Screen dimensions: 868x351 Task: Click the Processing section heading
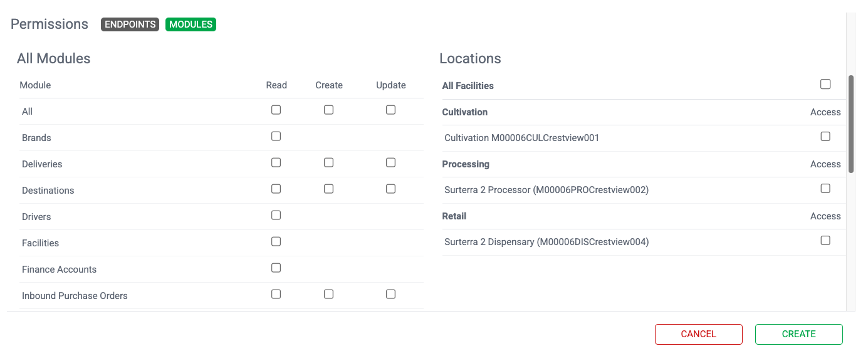tap(466, 164)
